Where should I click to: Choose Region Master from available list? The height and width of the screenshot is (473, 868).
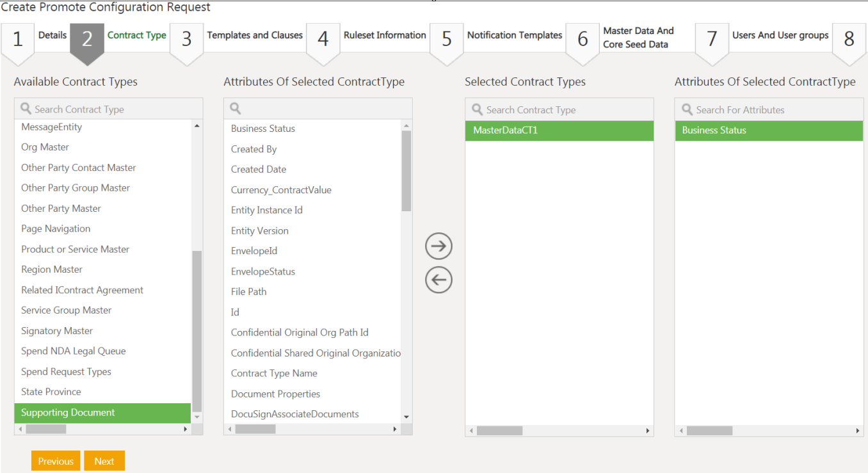52,269
